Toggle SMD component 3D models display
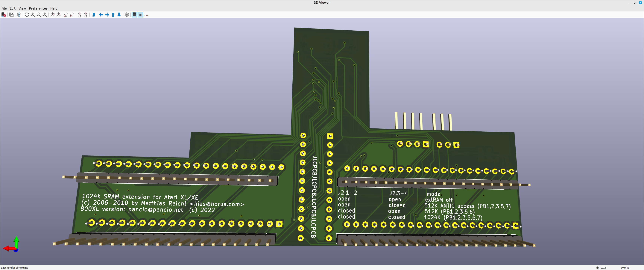Screen dimensions: 644x270 [x=140, y=15]
